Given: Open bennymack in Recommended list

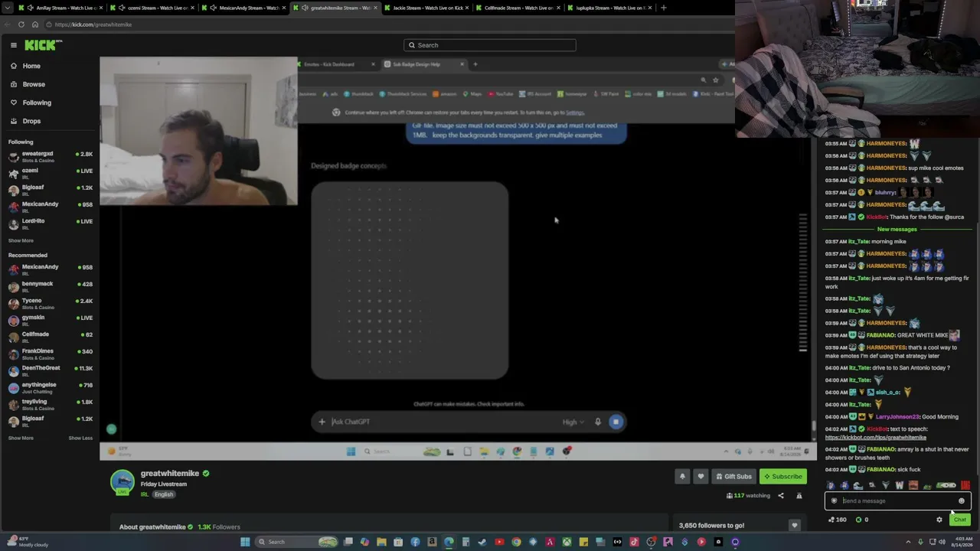Looking at the screenshot, I should tap(50, 287).
